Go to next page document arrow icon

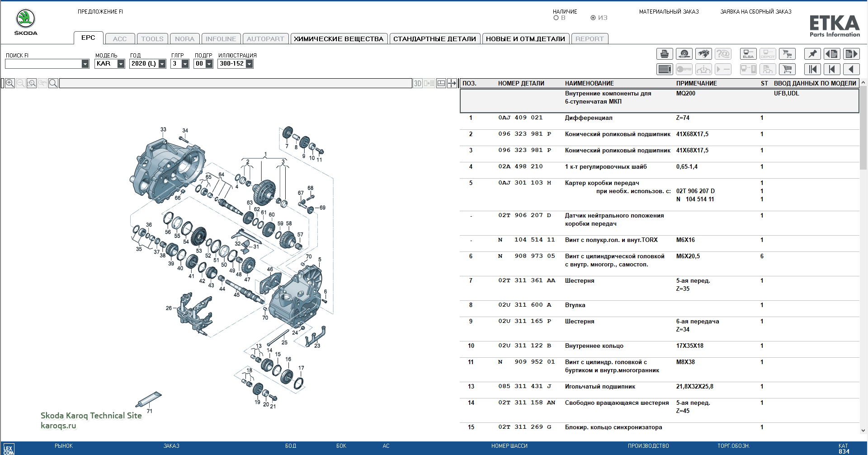851,54
